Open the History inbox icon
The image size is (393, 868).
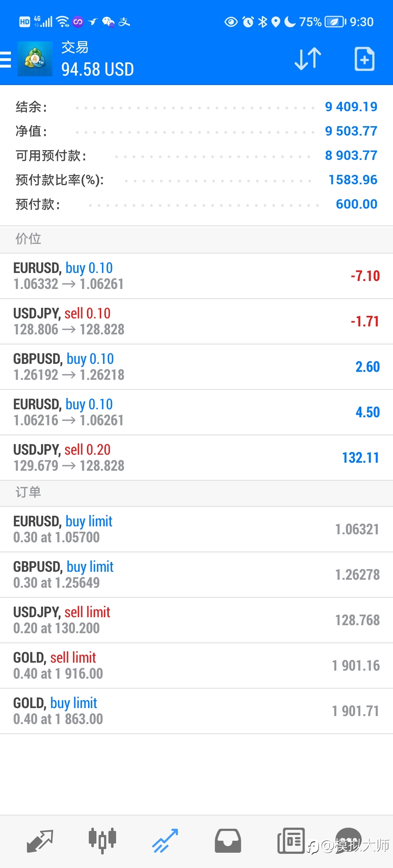[x=228, y=841]
